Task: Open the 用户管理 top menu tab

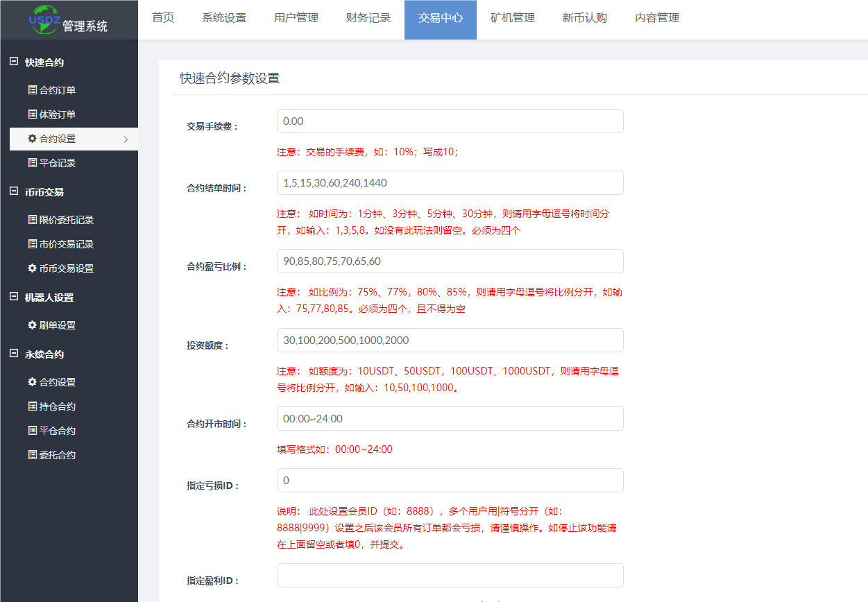Action: (x=296, y=19)
